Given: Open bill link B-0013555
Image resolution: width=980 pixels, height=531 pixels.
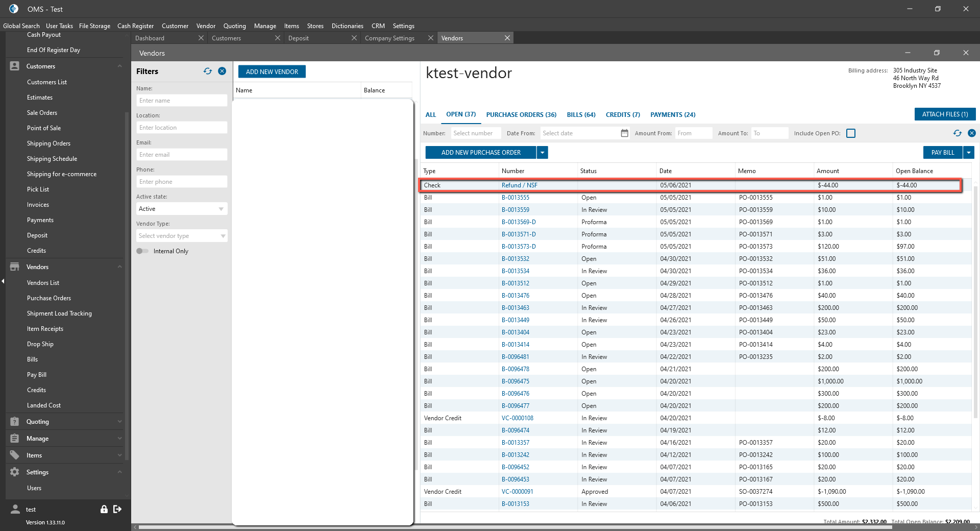Looking at the screenshot, I should [515, 198].
